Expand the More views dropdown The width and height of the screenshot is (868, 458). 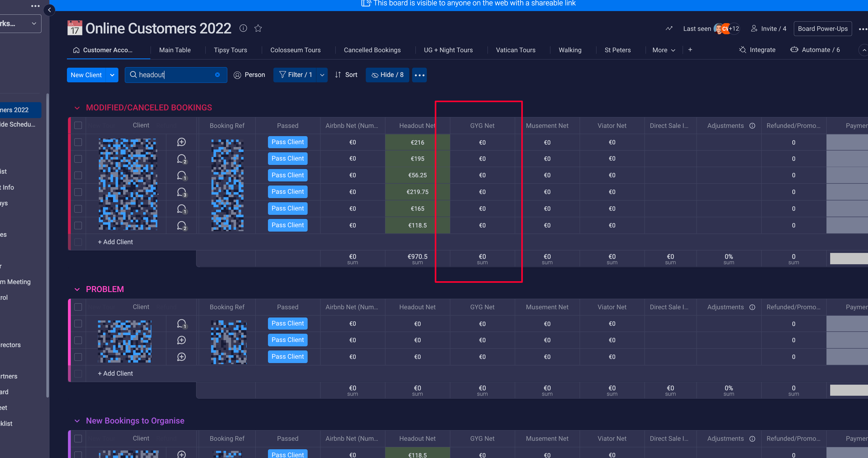pos(664,50)
